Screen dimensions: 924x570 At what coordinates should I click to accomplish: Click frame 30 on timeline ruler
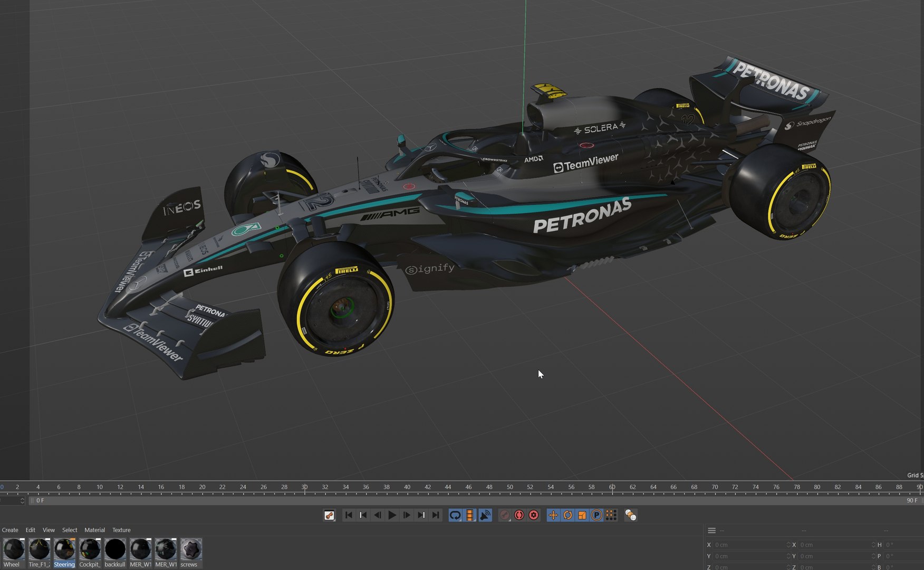pos(304,487)
